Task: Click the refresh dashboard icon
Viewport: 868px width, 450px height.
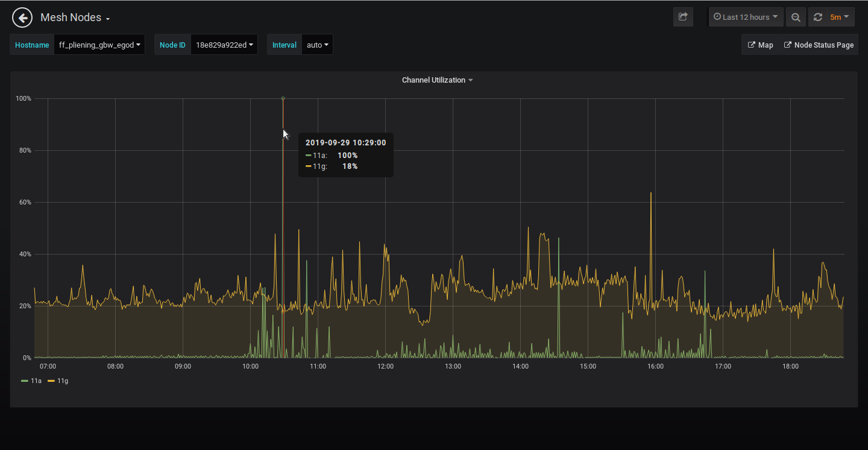Action: coord(818,17)
